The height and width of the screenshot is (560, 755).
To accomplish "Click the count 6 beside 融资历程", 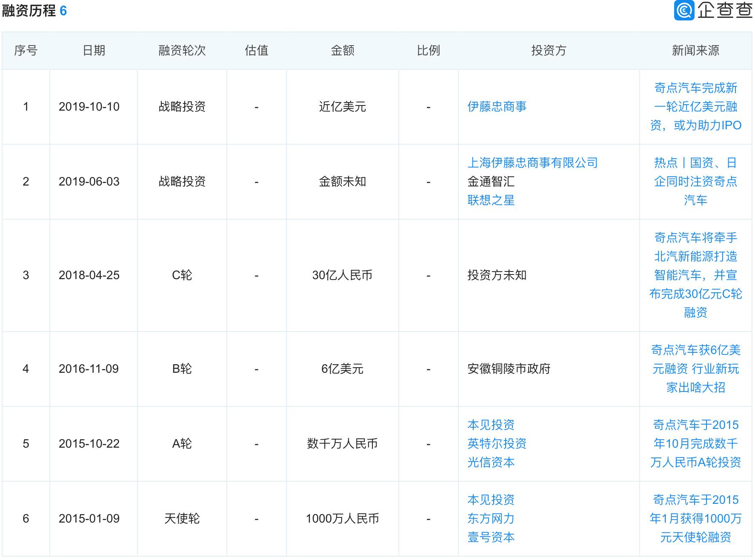I will click(x=63, y=11).
